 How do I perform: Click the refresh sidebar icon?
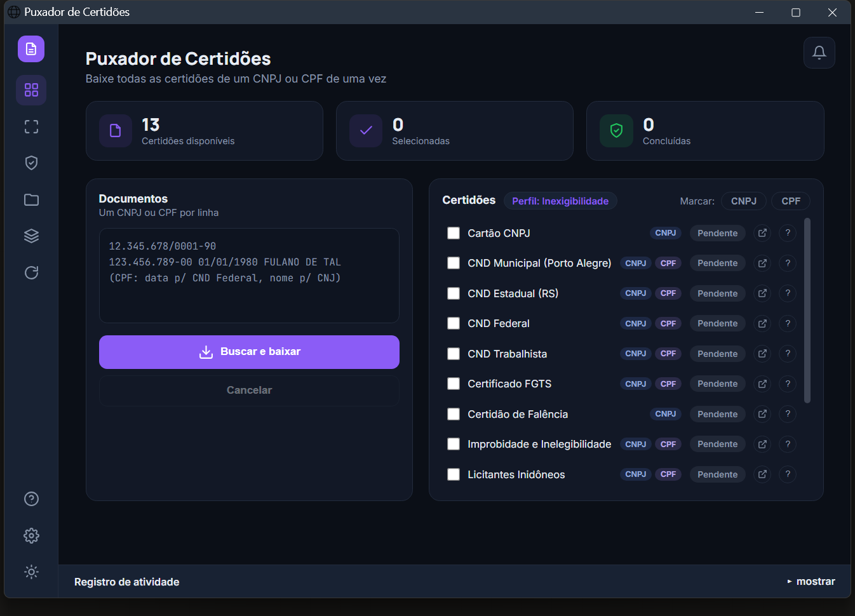point(31,272)
